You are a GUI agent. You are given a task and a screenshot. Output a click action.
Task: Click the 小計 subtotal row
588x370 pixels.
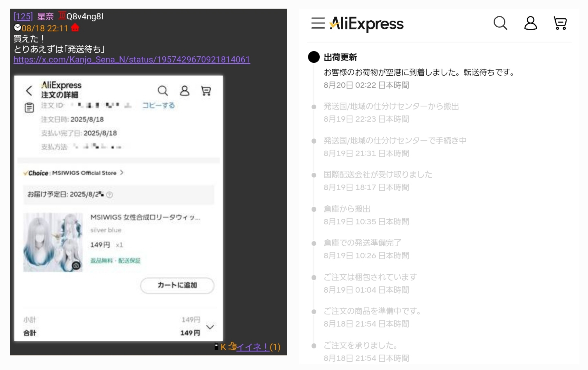[x=112, y=319]
